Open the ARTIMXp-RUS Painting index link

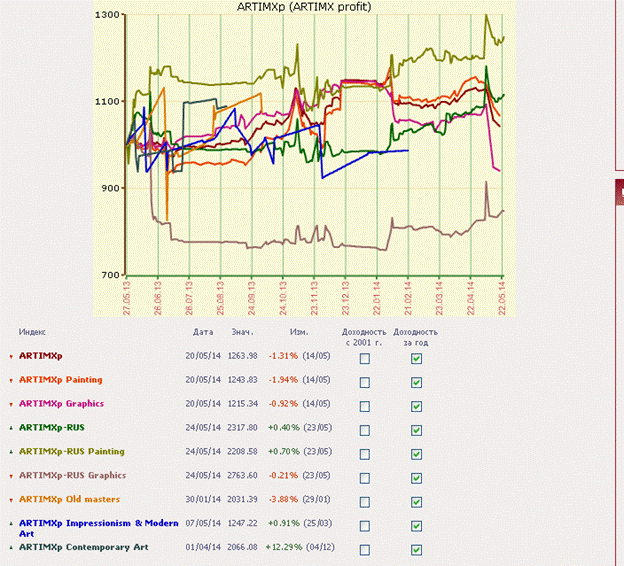point(72,451)
